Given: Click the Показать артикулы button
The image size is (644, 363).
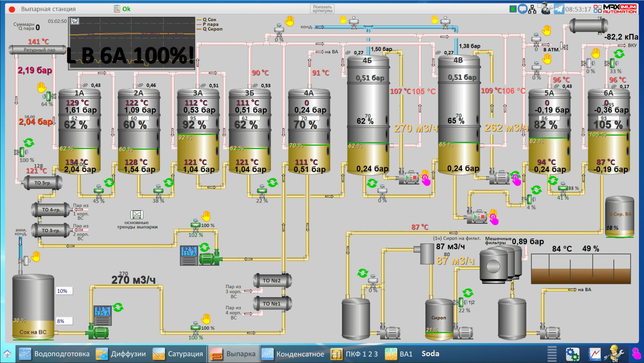Looking at the screenshot, I should (322, 9).
